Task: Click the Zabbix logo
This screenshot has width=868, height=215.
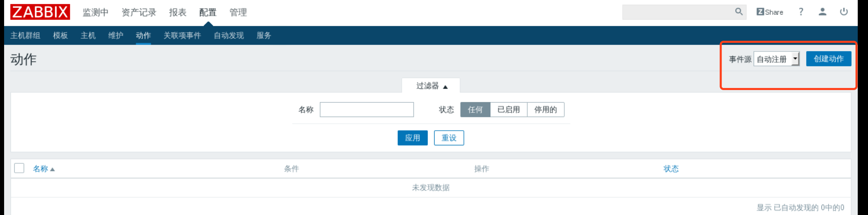Action: tap(40, 12)
